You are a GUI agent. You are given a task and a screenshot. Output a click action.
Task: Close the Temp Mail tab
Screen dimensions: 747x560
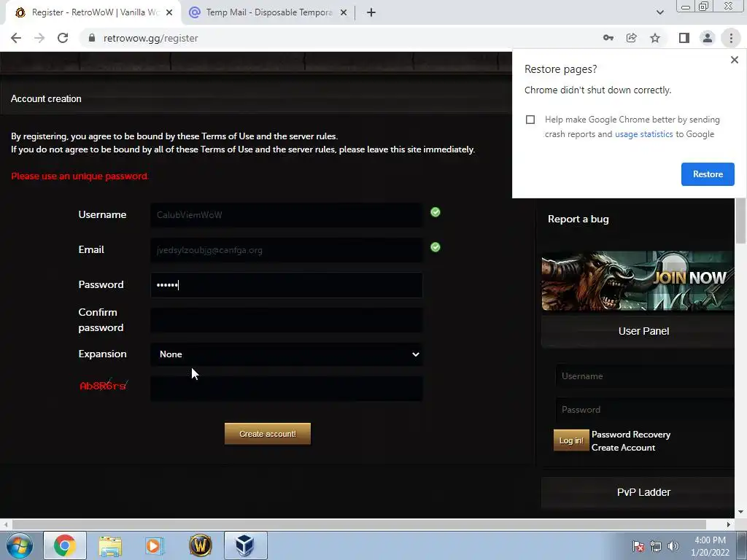click(x=344, y=12)
